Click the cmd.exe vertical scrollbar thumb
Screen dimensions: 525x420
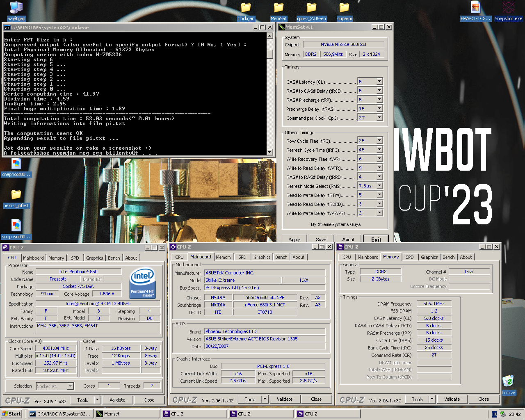(x=269, y=54)
